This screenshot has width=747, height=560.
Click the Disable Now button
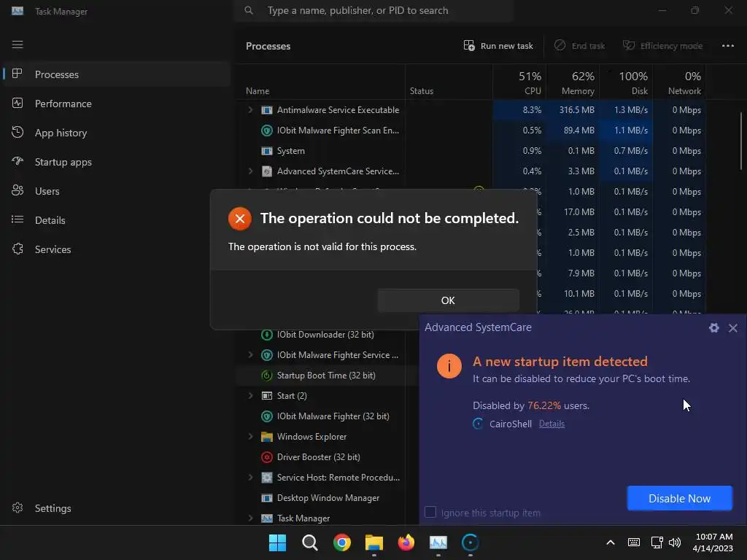[679, 498]
